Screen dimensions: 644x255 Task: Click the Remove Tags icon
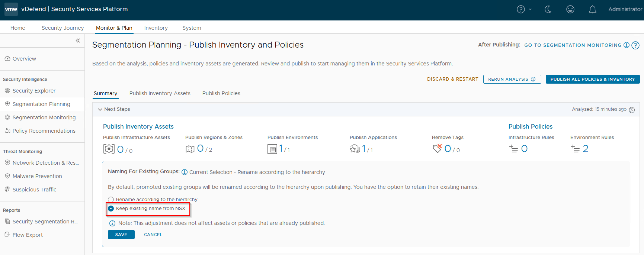[x=437, y=149]
